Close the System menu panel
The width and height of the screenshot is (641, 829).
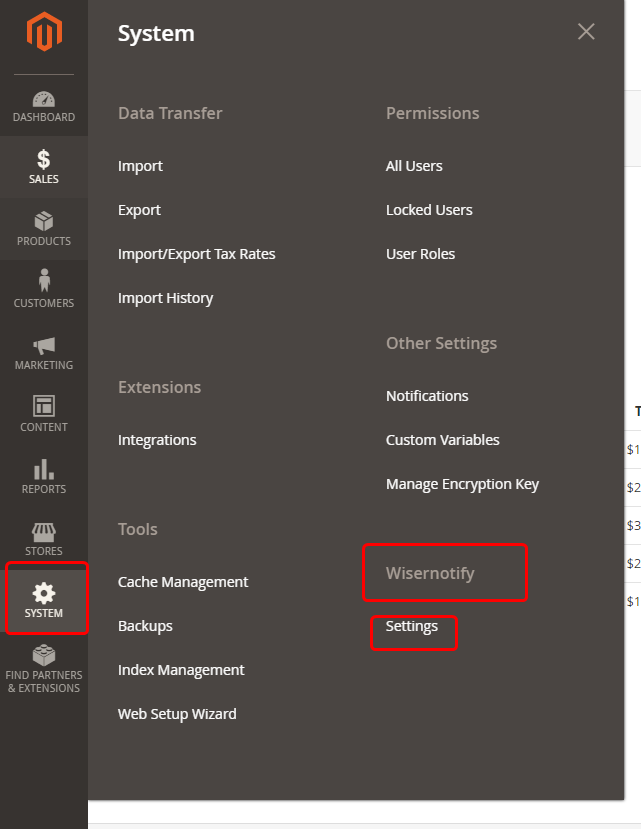point(586,32)
